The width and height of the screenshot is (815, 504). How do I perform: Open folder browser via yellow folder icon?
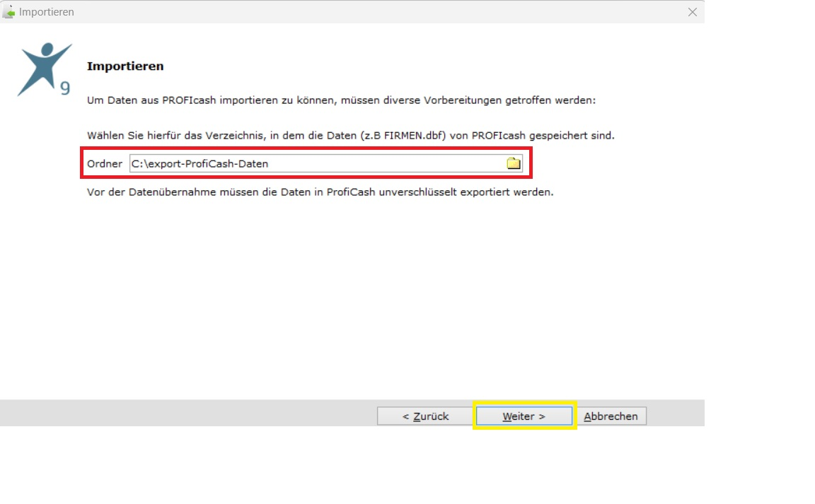click(x=514, y=163)
